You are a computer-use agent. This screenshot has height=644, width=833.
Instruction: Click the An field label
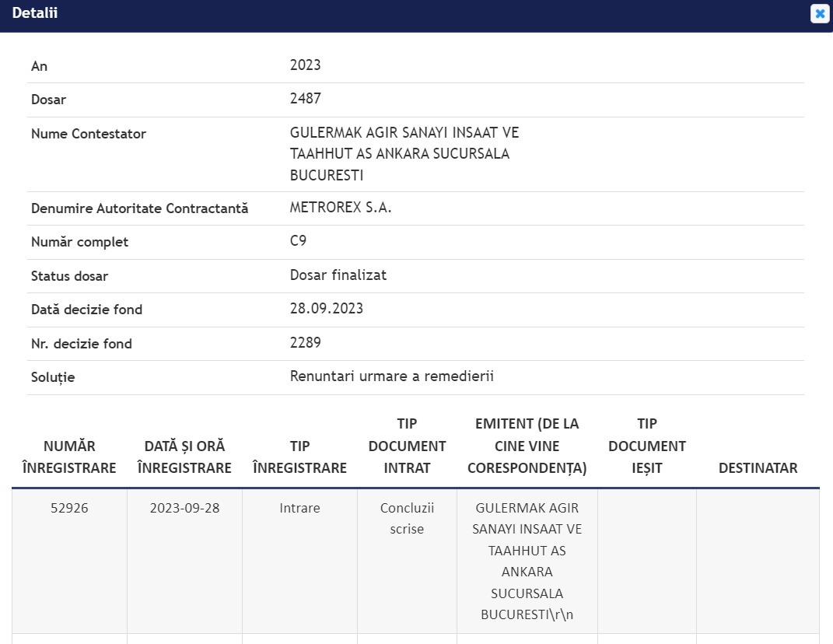click(40, 66)
